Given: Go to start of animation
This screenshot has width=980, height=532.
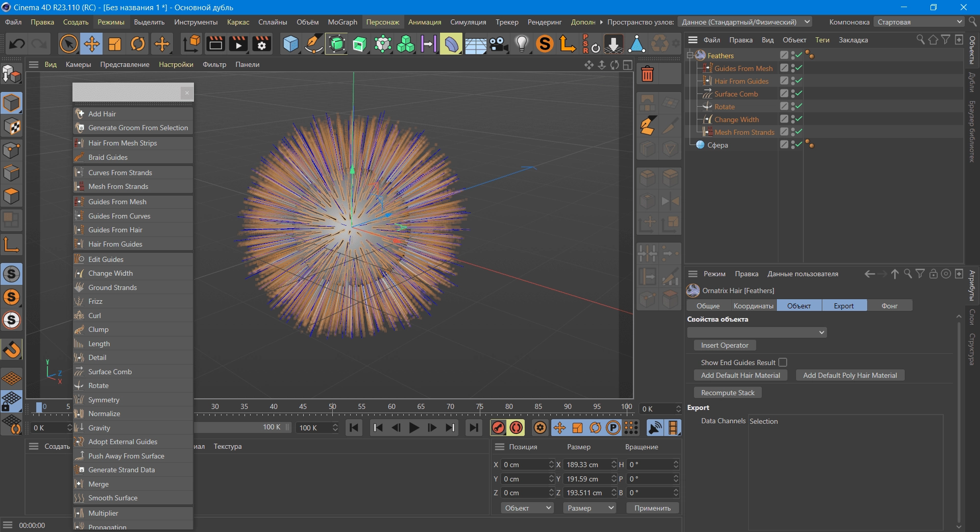Looking at the screenshot, I should 354,428.
